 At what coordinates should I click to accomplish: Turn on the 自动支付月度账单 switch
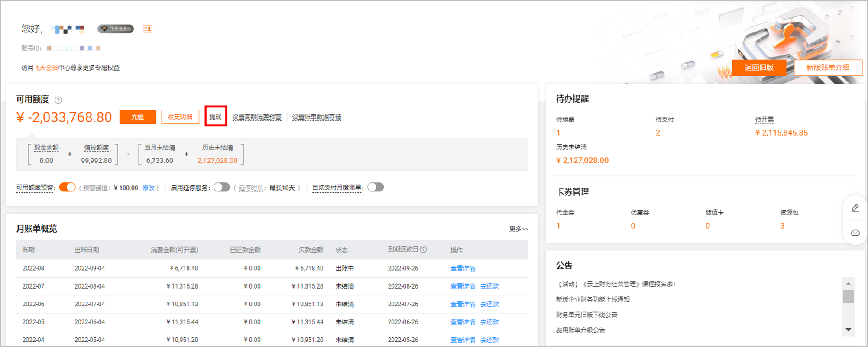click(376, 187)
